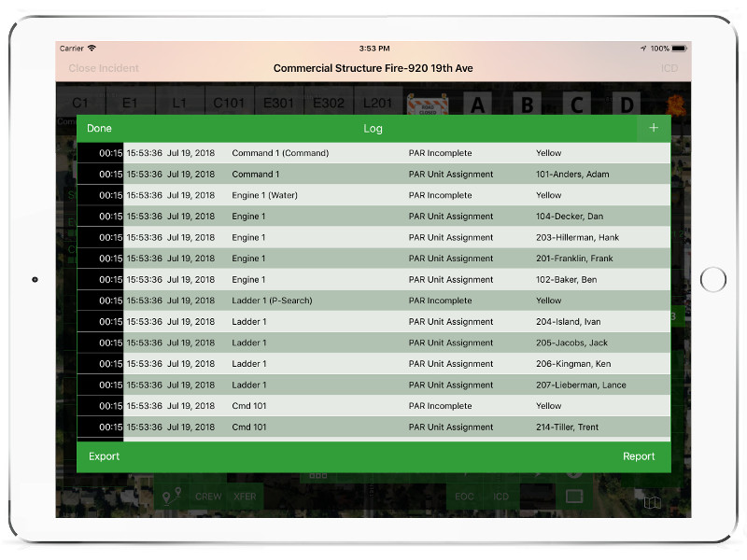Tap the rectangle shape icon in bottom toolbar

point(573,497)
